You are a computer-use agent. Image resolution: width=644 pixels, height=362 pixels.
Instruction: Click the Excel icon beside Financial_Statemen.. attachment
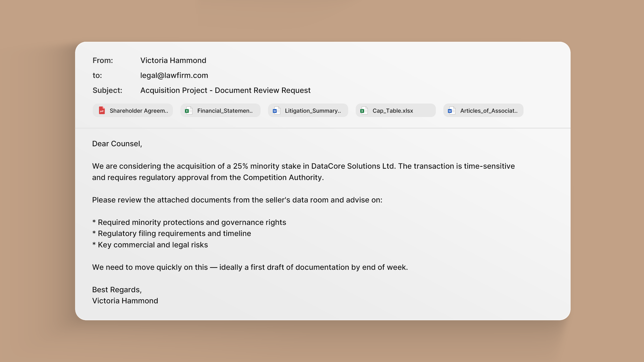188,110
